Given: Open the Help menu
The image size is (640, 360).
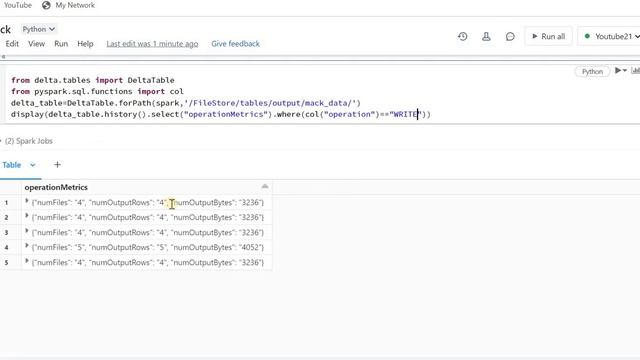Looking at the screenshot, I should pos(85,44).
